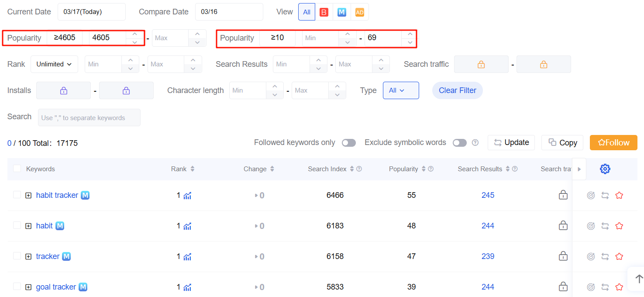Click refresh arrows icon in goal tracker row
The width and height of the screenshot is (644, 297).
(605, 287)
